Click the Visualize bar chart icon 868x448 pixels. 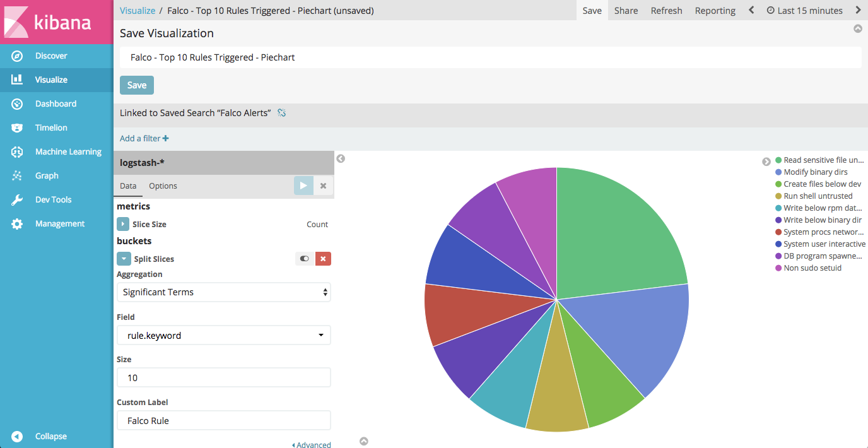17,80
